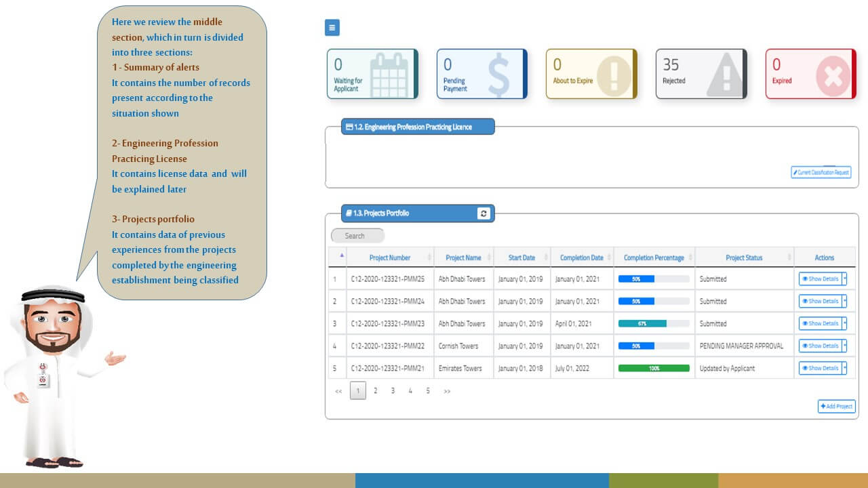Screen dimensions: 868x488
Task: Show Details for project PMM23
Action: point(820,323)
